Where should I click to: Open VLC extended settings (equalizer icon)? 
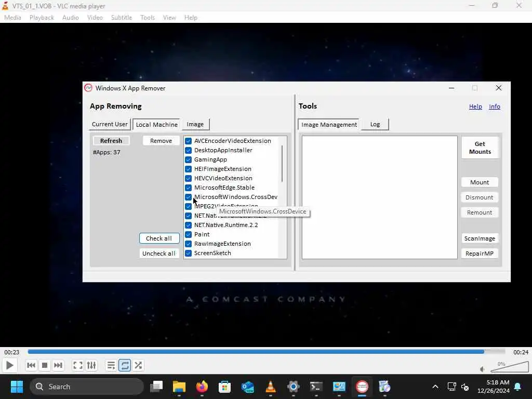coord(91,365)
